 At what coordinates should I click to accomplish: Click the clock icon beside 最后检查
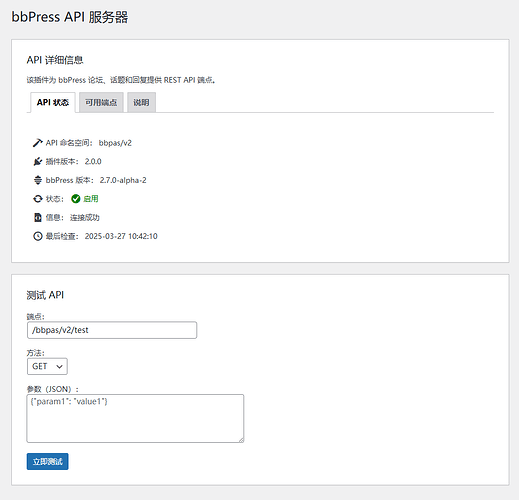pos(38,236)
